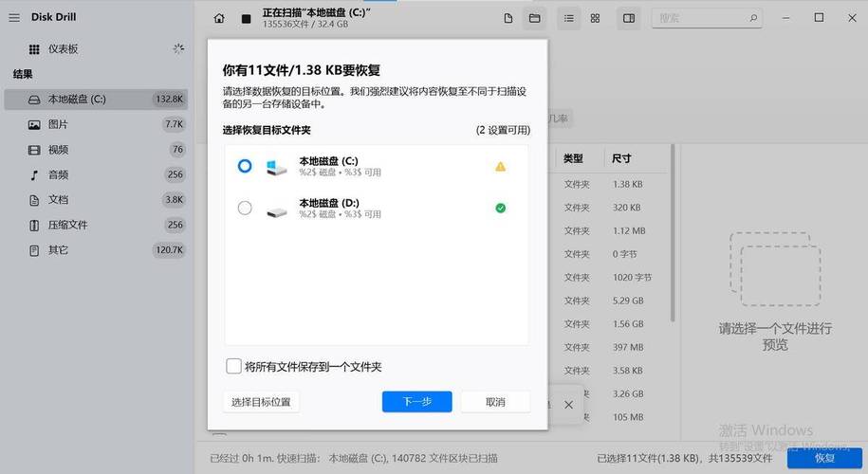868x474 pixels.
Task: Click 取消 to cancel recovery dialog
Action: 495,402
